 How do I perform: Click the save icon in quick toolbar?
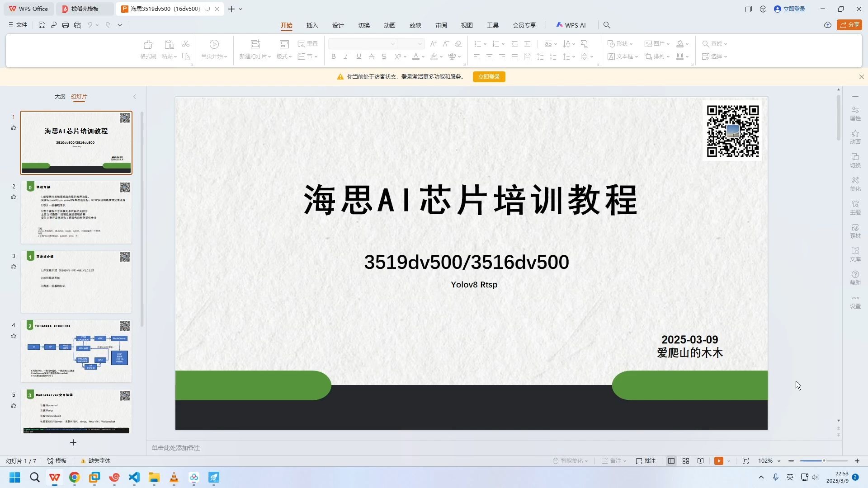tap(42, 25)
